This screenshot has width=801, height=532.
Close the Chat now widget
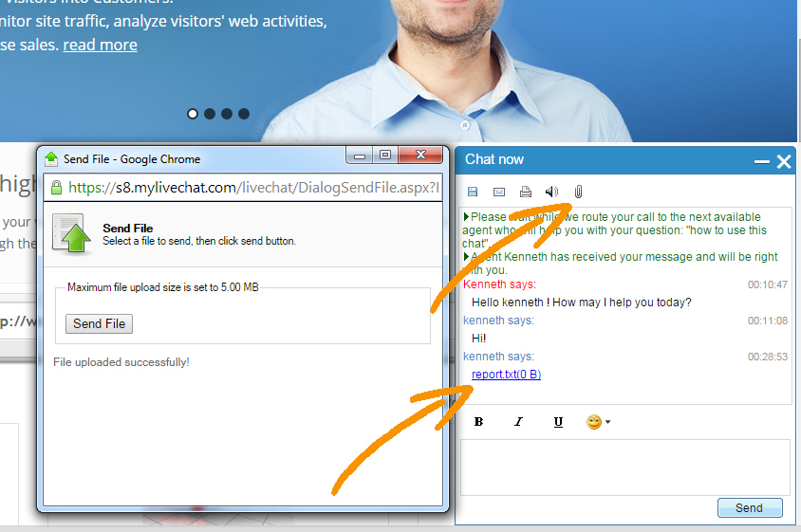point(783,162)
